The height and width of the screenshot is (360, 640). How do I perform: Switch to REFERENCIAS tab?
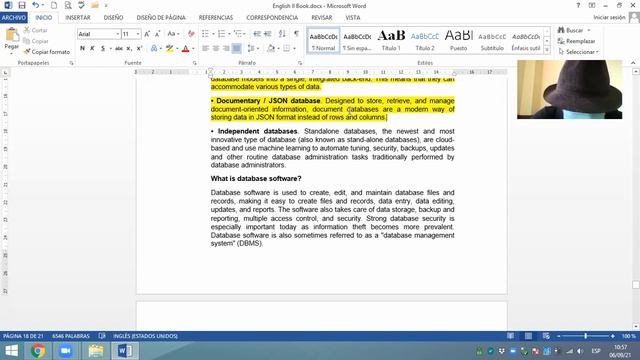[x=216, y=18]
